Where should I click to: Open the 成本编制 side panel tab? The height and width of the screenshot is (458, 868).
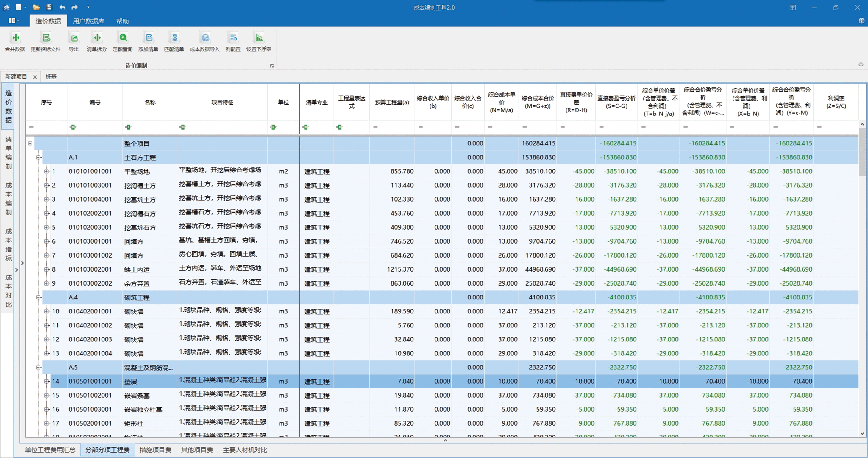tap(8, 199)
